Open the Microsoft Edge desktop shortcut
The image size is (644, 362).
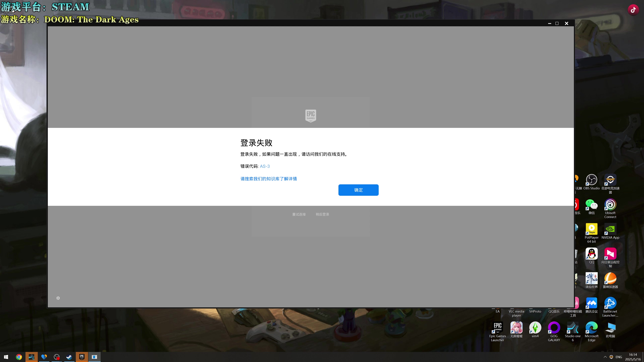(x=592, y=331)
